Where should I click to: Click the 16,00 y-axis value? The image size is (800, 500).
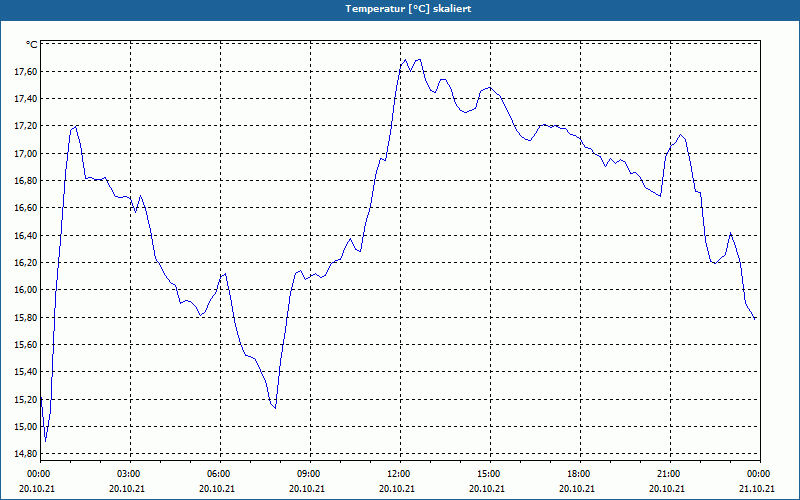coord(26,290)
